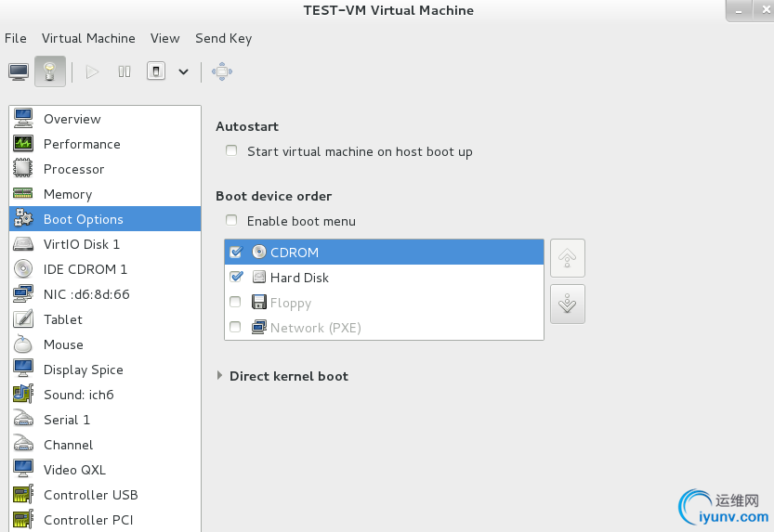Expand the Direct kernel boot section
774x532 pixels.
pos(220,376)
